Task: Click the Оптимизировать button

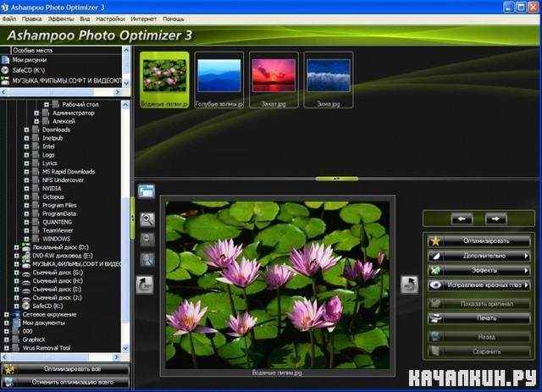Action: point(479,241)
